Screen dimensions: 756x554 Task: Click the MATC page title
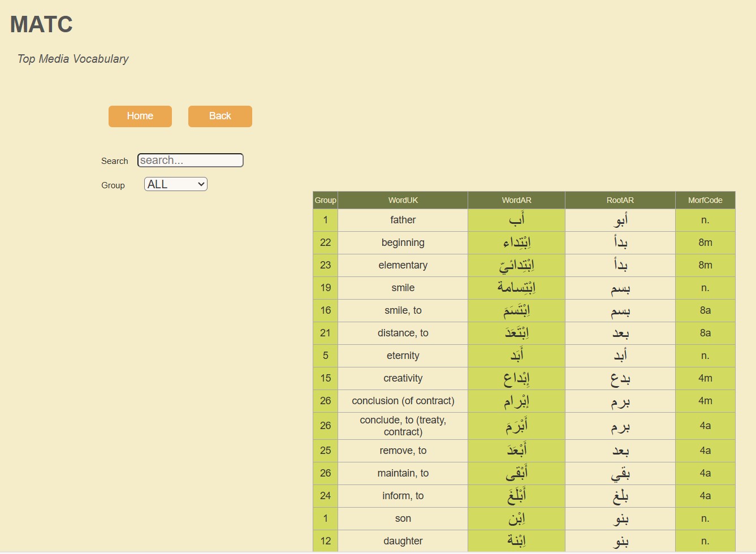[41, 24]
